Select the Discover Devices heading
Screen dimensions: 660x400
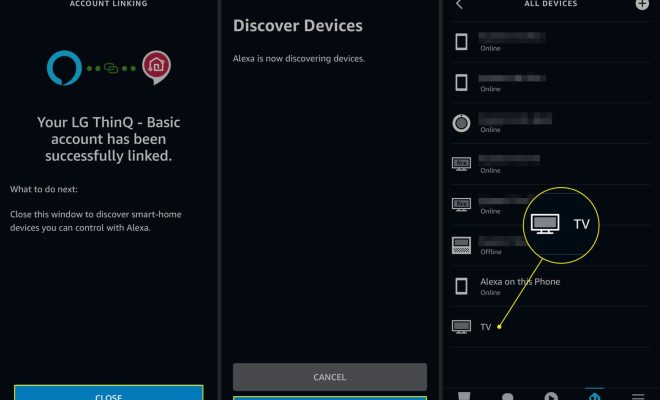tap(298, 26)
